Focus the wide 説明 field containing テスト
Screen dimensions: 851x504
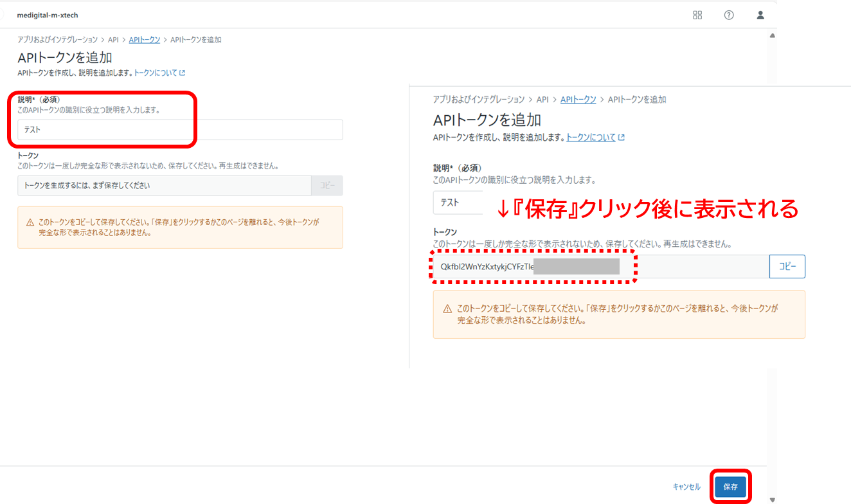180,130
